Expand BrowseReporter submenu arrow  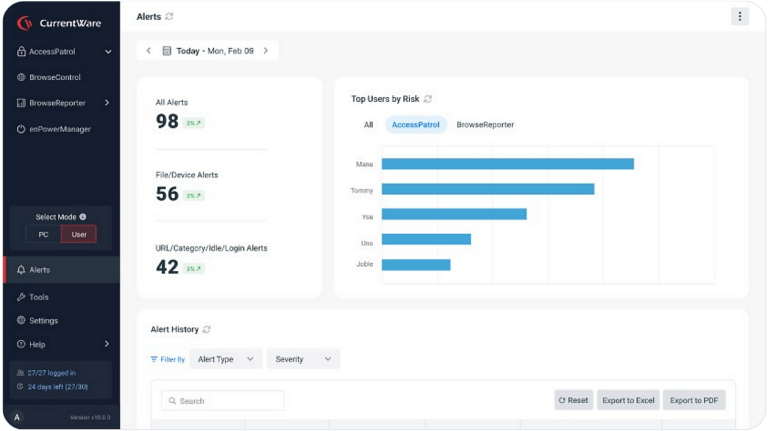click(x=107, y=103)
